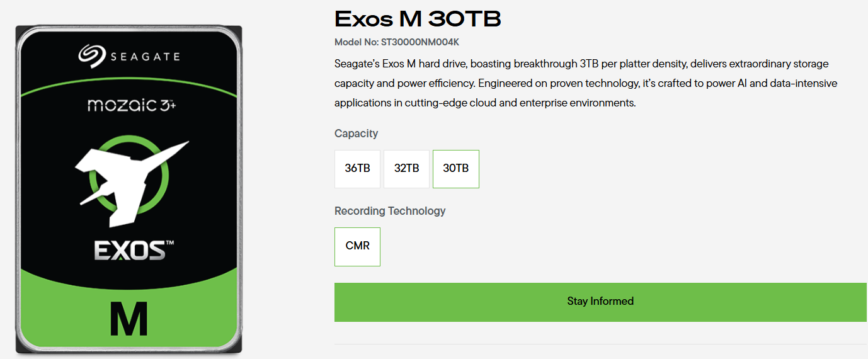
Task: Click the divider line below Stay Informed
Action: click(600, 345)
